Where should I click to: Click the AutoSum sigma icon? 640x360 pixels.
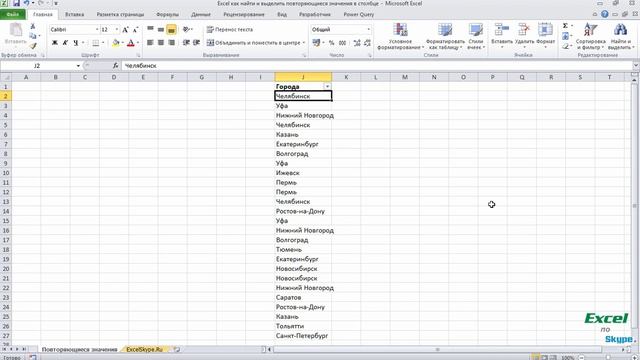pos(565,26)
